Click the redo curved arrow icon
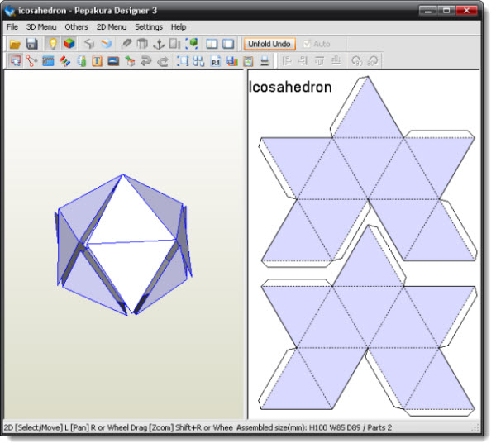This screenshot has width=496, height=448. (x=163, y=61)
